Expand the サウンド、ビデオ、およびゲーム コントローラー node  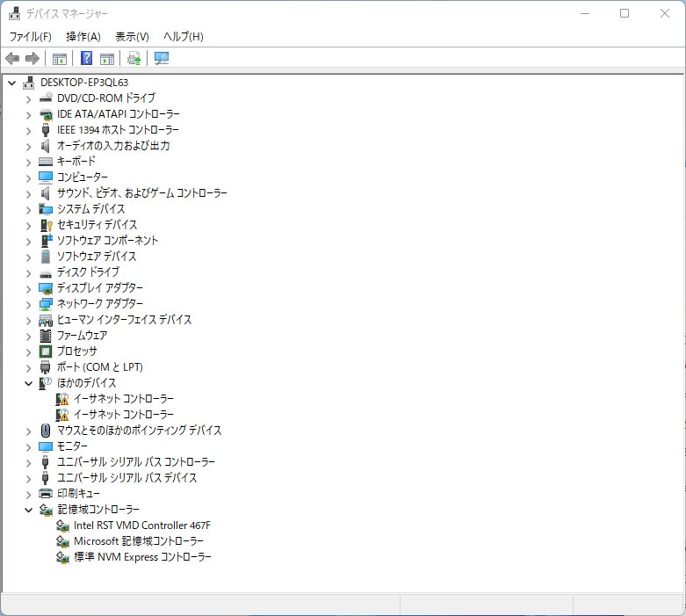click(x=28, y=194)
